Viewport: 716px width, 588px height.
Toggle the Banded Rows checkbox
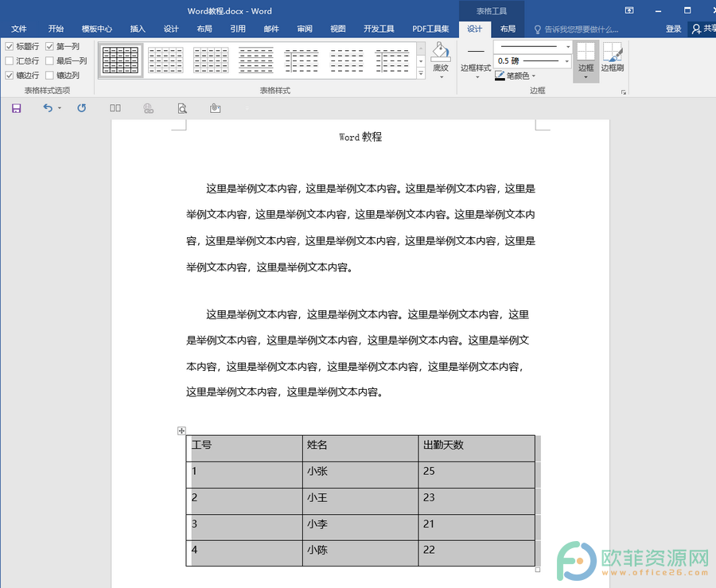9,76
